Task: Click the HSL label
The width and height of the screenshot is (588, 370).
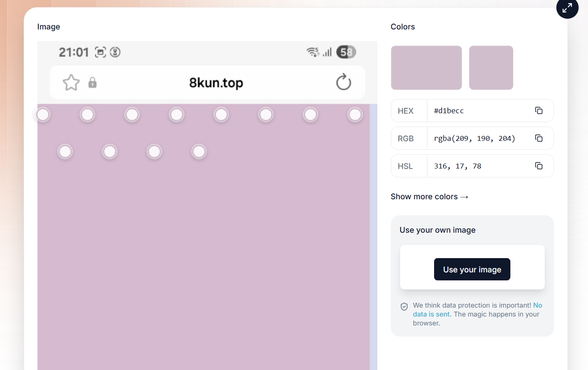Action: [x=406, y=166]
